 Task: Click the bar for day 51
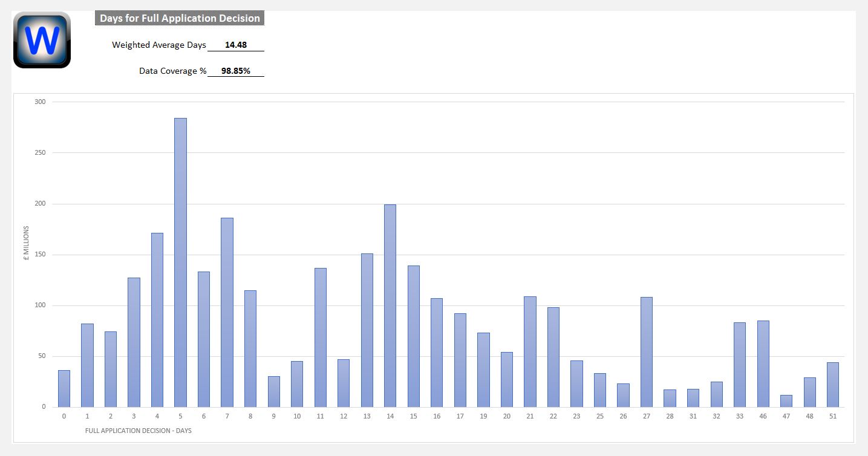(833, 385)
